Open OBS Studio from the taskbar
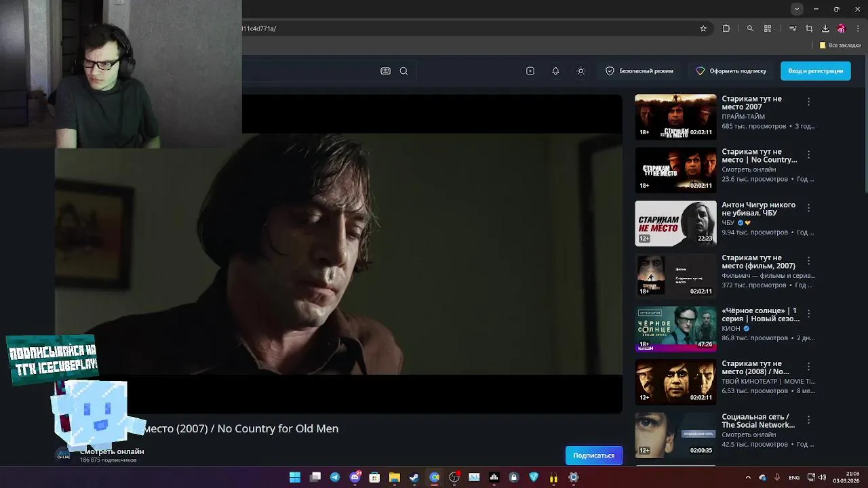The image size is (868, 488). click(454, 477)
